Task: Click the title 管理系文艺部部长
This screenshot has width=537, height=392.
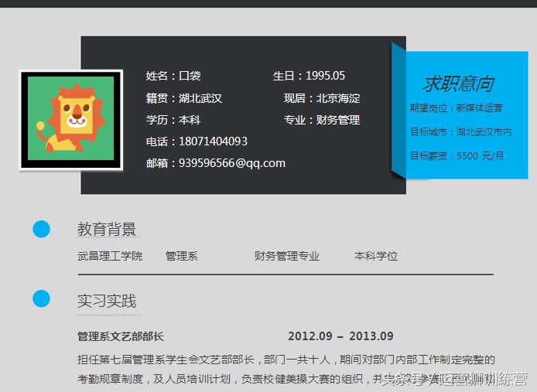Action: point(121,336)
